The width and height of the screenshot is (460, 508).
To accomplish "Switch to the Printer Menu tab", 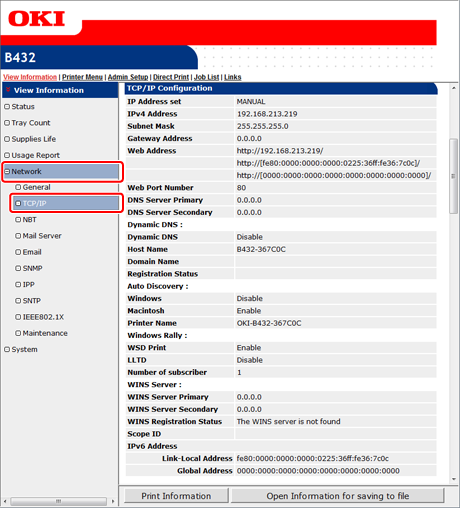I will (x=82, y=77).
